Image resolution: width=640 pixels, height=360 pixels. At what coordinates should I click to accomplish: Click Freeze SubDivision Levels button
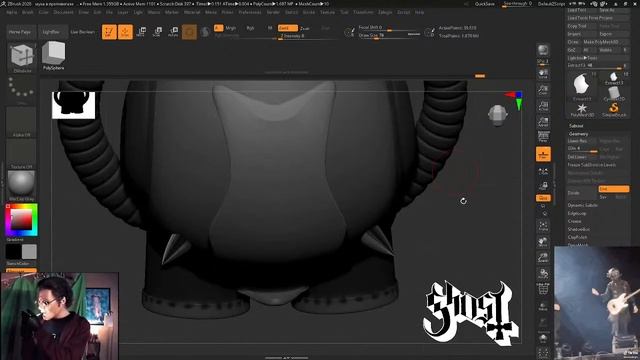tap(598, 165)
